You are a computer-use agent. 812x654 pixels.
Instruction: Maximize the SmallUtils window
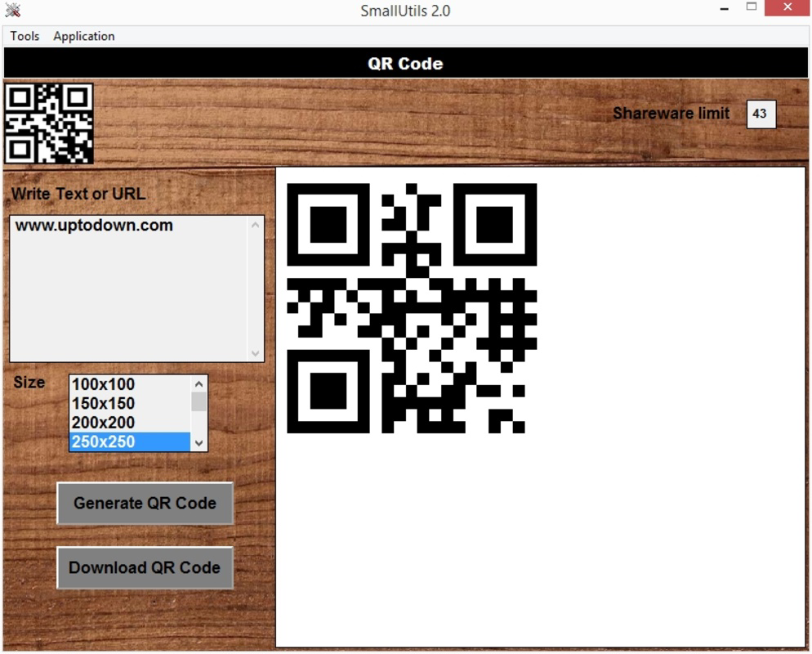pos(752,7)
